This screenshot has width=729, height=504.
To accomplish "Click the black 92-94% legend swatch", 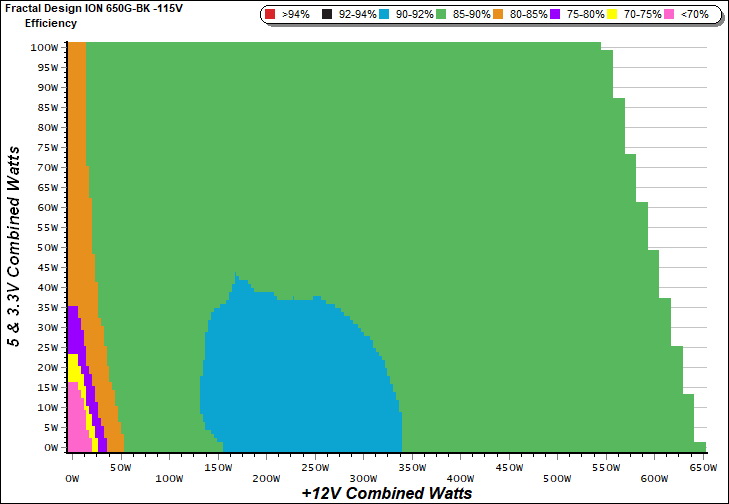I will [328, 15].
